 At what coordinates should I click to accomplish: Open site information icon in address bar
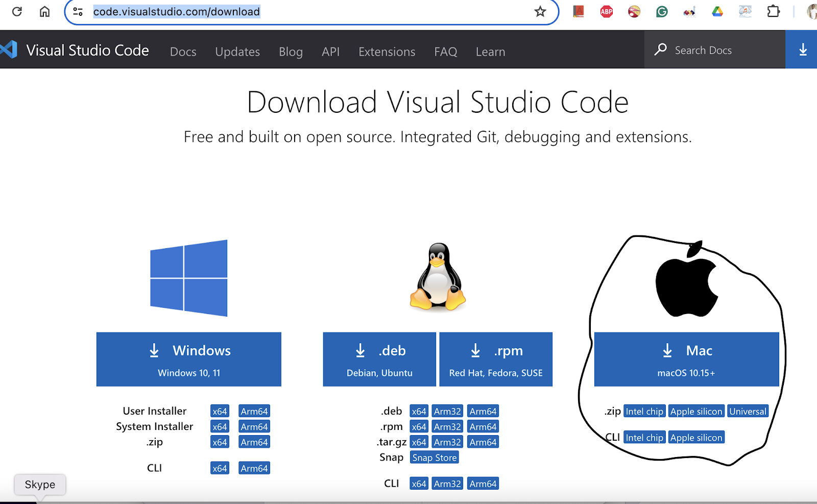click(x=78, y=11)
